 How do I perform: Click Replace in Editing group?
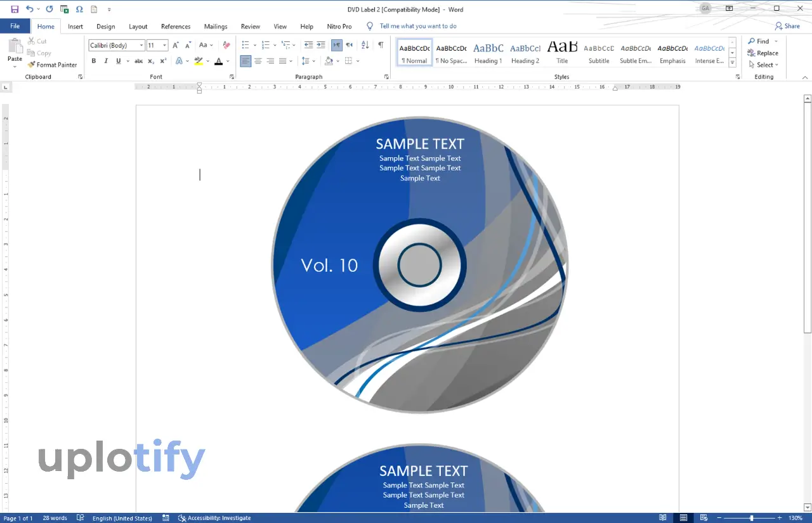(763, 53)
